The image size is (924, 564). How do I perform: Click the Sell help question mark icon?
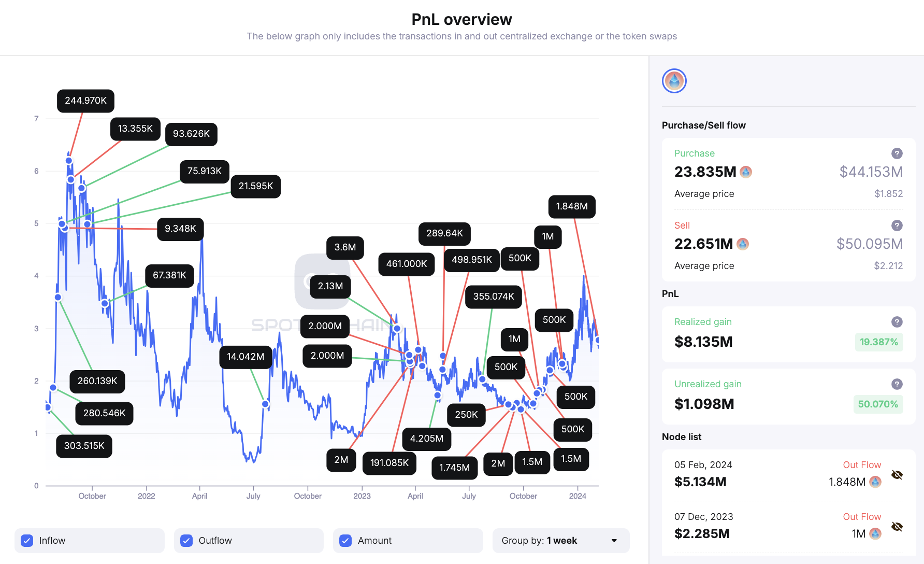point(897,225)
